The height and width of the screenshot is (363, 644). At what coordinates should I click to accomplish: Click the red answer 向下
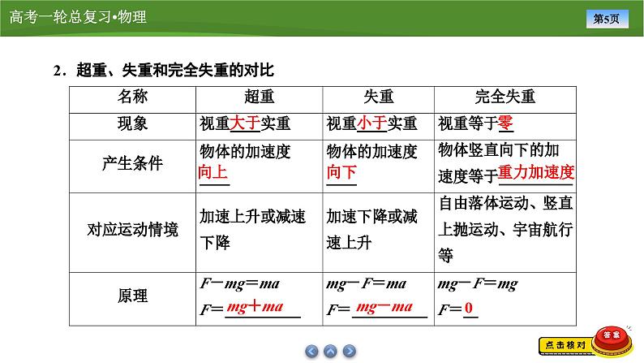341,172
